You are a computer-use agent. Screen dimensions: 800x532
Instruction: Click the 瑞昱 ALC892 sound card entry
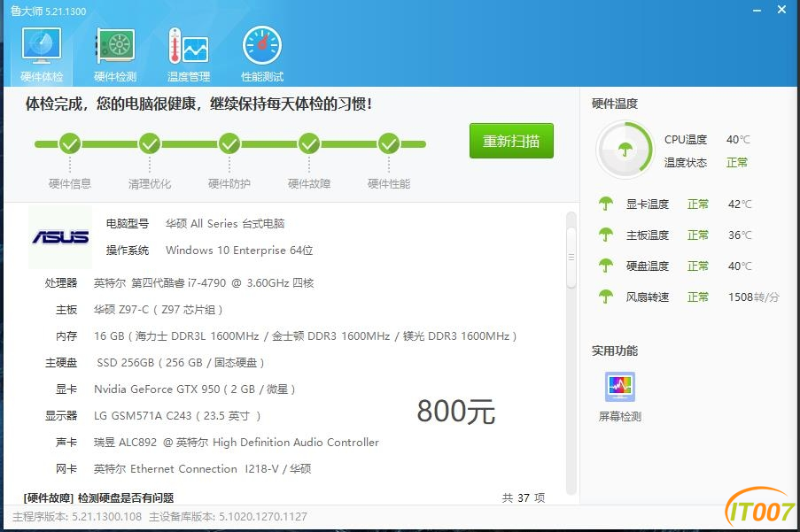[237, 442]
